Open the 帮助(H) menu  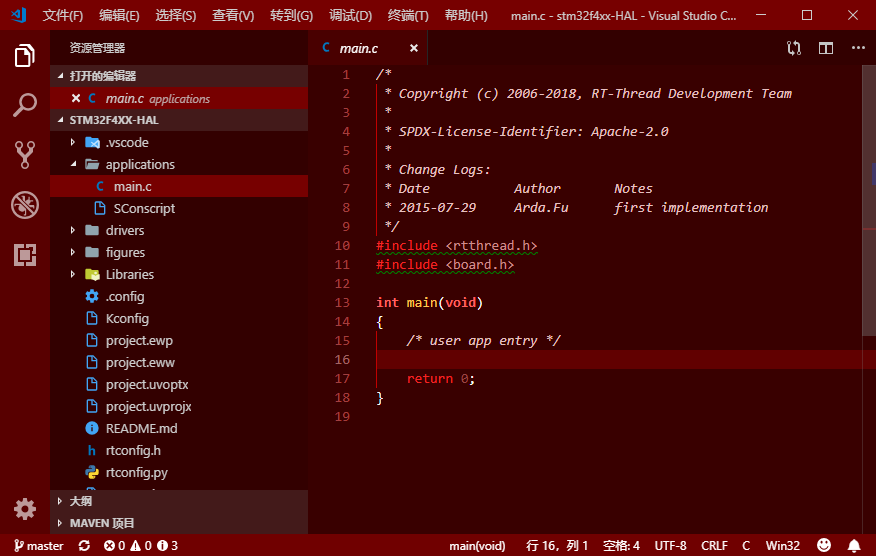click(466, 15)
